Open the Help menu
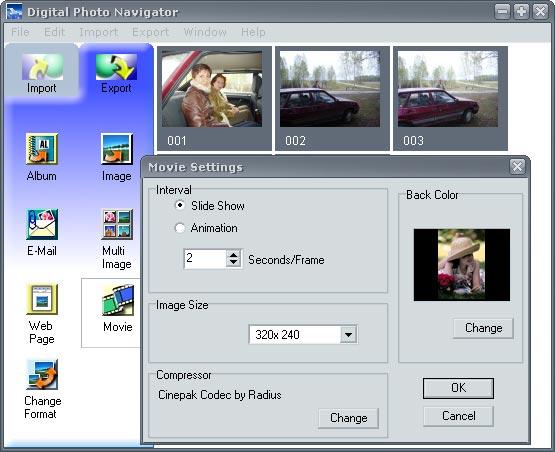 tap(253, 32)
